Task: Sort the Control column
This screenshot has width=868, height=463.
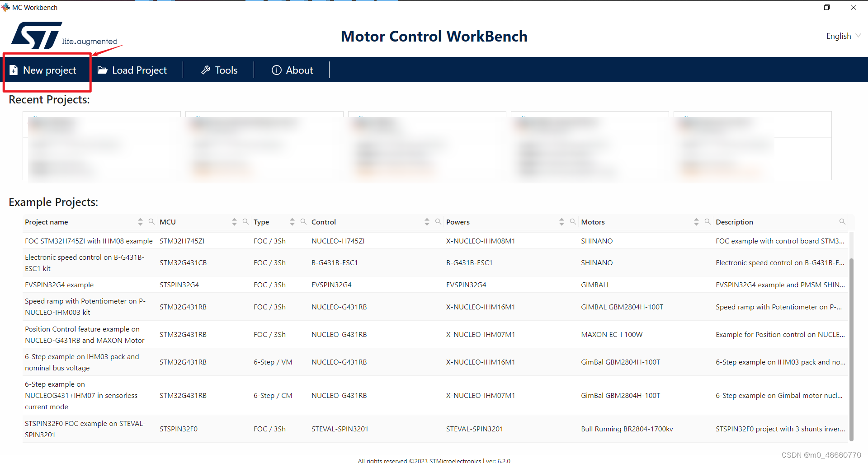Action: pos(427,222)
